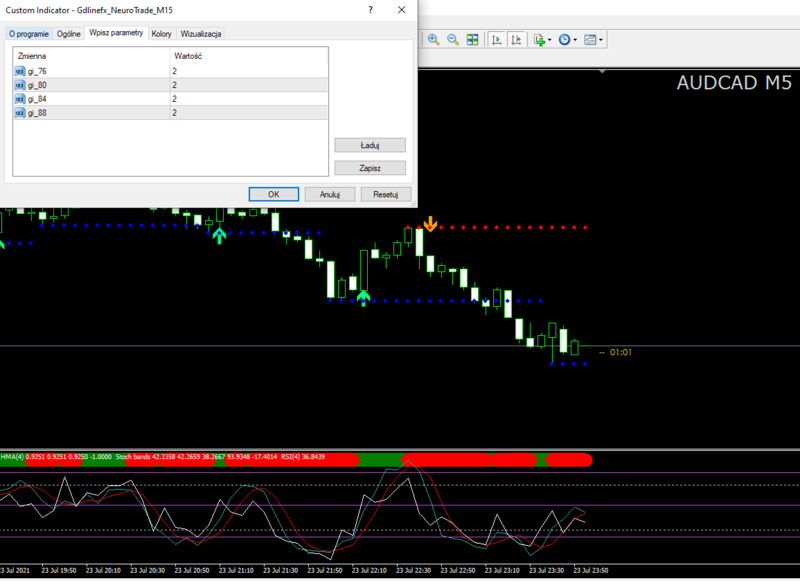The height and width of the screenshot is (581, 800).
Task: Click the Wartość column header
Action: [x=189, y=56]
